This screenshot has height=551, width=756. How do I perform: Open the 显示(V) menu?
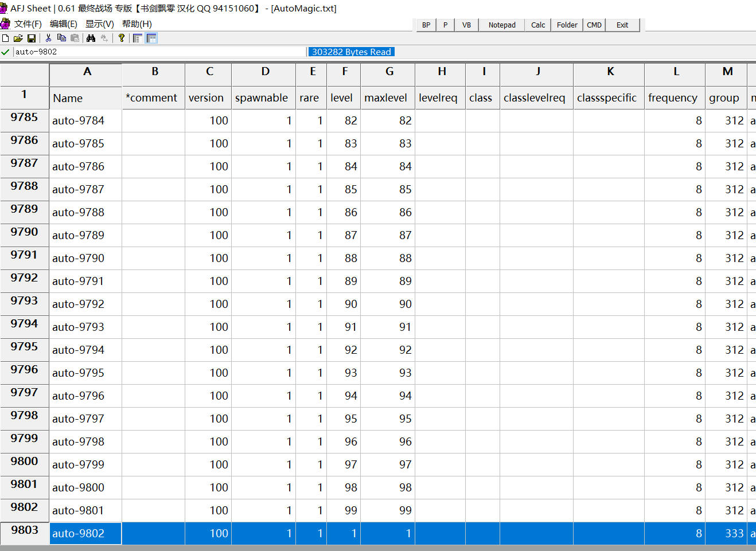pyautogui.click(x=99, y=24)
